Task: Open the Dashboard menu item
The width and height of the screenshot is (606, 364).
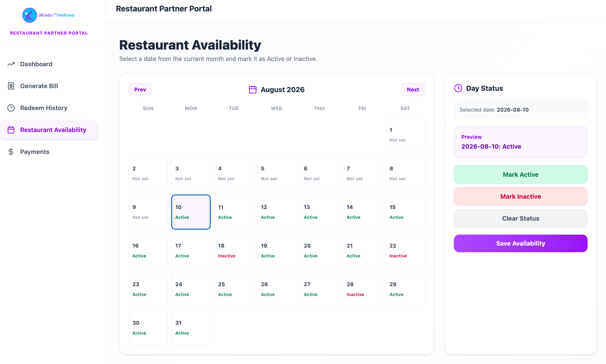Action: click(x=49, y=64)
